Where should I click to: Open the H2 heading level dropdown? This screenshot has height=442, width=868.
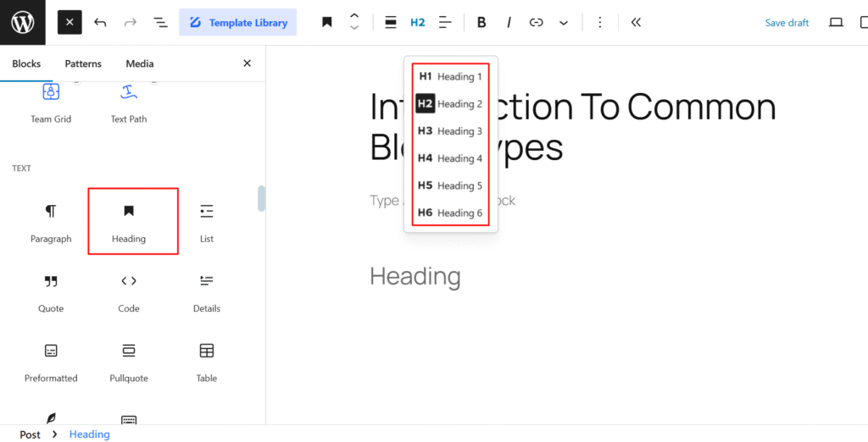(417, 23)
